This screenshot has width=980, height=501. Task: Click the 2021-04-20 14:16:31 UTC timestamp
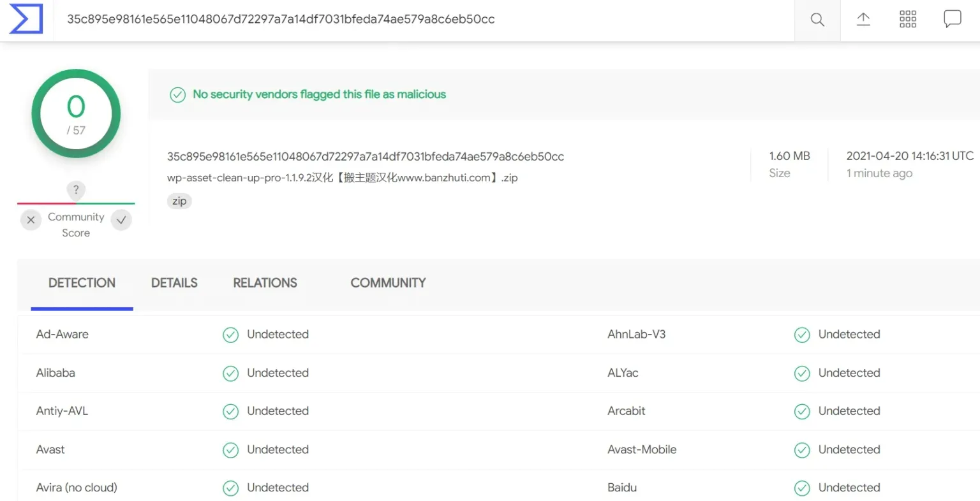(x=910, y=156)
